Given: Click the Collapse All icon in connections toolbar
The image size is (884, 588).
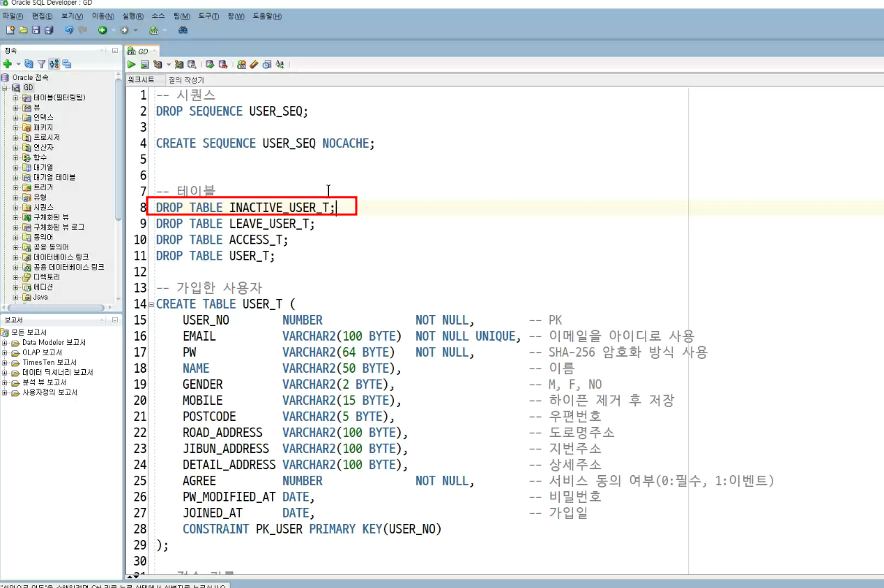Looking at the screenshot, I should tap(67, 63).
